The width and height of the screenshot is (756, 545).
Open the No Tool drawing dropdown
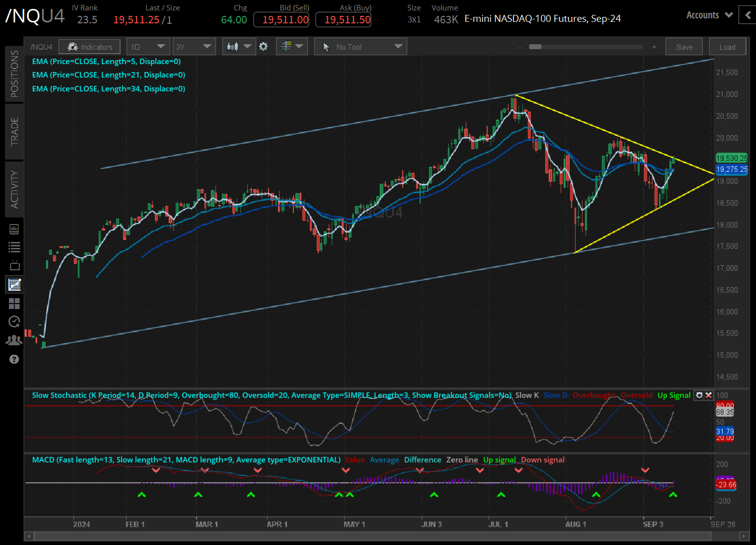[x=360, y=46]
